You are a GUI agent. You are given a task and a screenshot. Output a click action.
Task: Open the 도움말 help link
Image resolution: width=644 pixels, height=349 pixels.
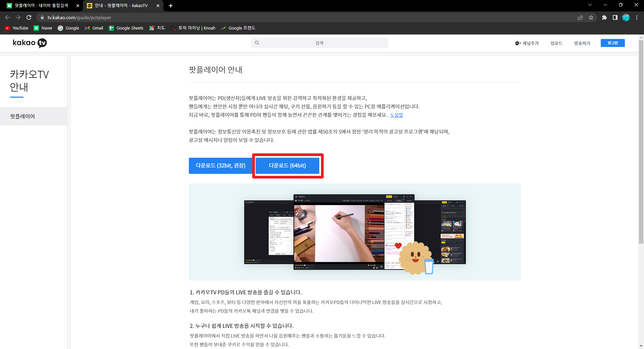(396, 115)
